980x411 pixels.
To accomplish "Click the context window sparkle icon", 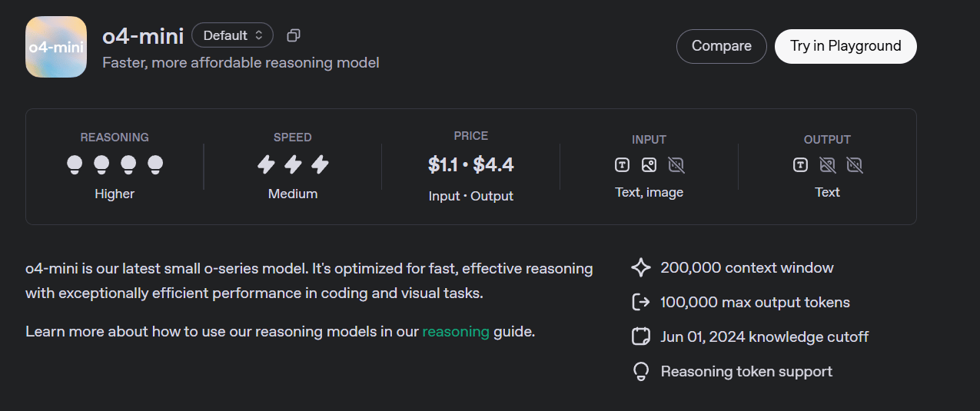I will pos(640,267).
